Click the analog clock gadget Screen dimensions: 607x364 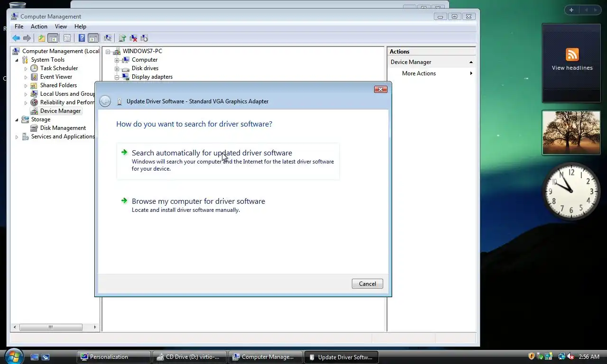(x=571, y=191)
